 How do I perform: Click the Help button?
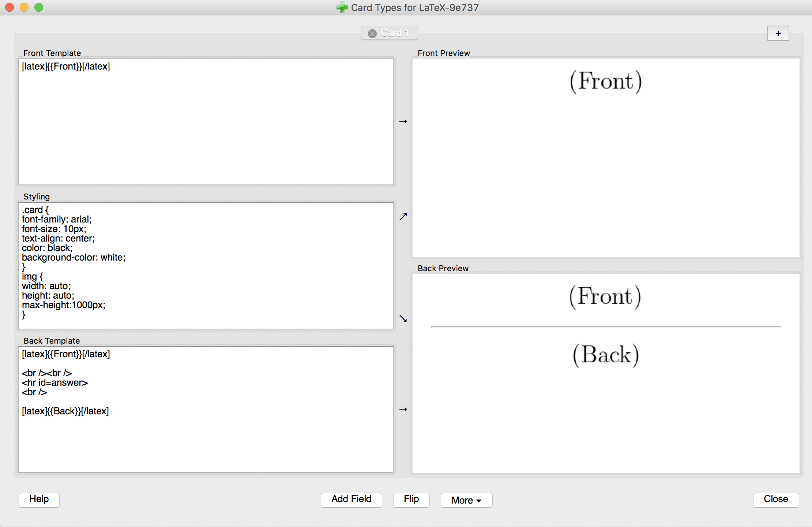point(39,498)
